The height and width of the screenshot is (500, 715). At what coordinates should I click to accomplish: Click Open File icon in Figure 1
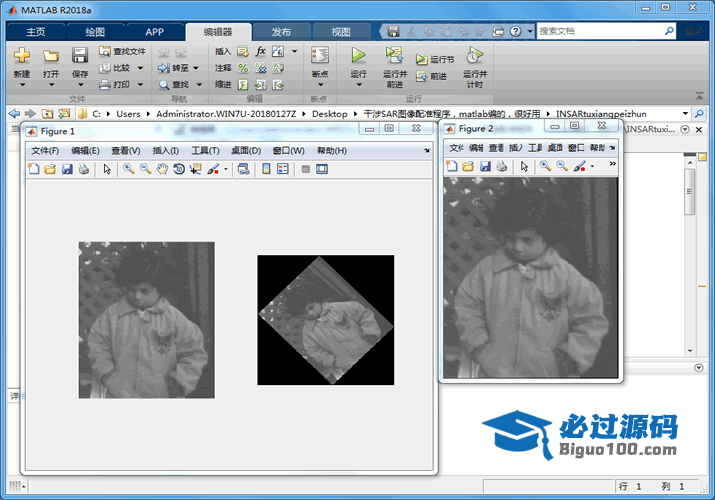[x=50, y=169]
